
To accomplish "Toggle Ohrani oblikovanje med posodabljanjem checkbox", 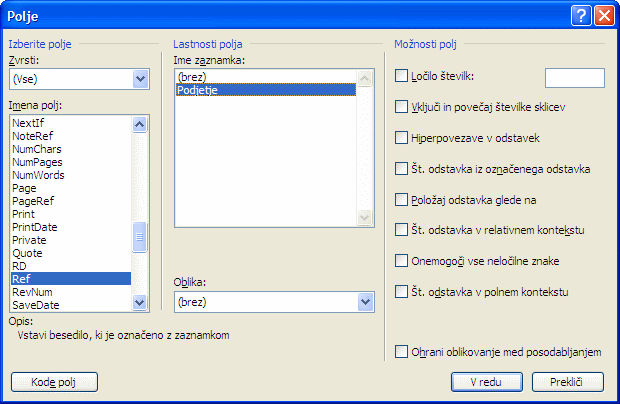I will [x=402, y=352].
